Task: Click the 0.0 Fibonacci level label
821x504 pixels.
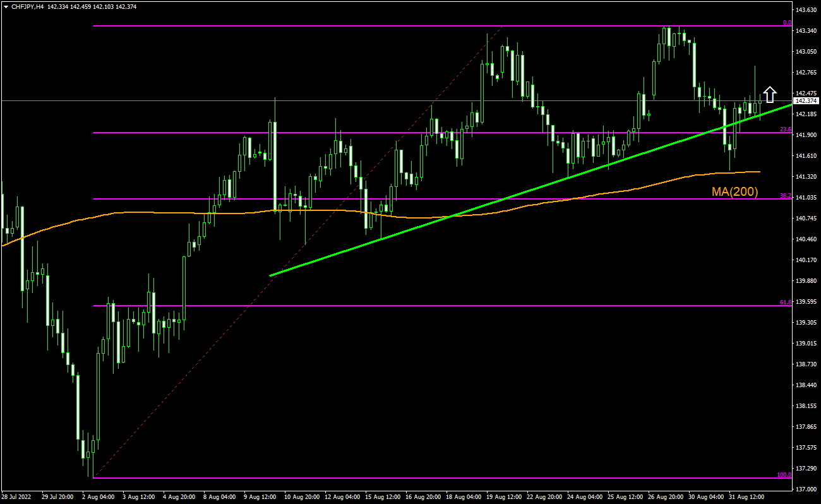Action: tap(787, 23)
